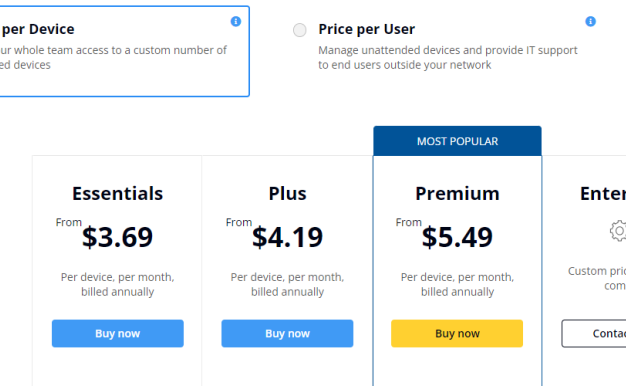This screenshot has width=626, height=386.
Task: Click the Enterprise gear icon
Action: tap(618, 230)
